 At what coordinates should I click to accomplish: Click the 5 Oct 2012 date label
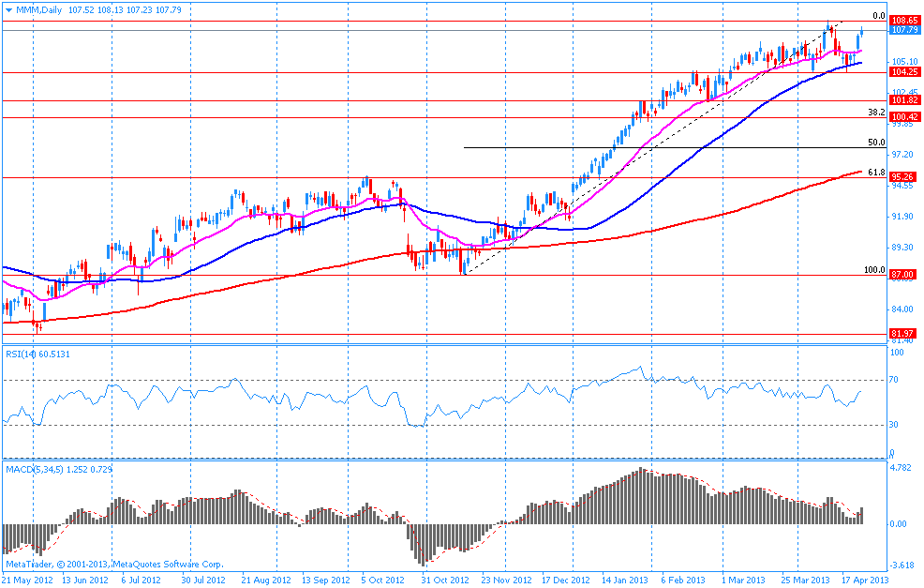(x=383, y=580)
